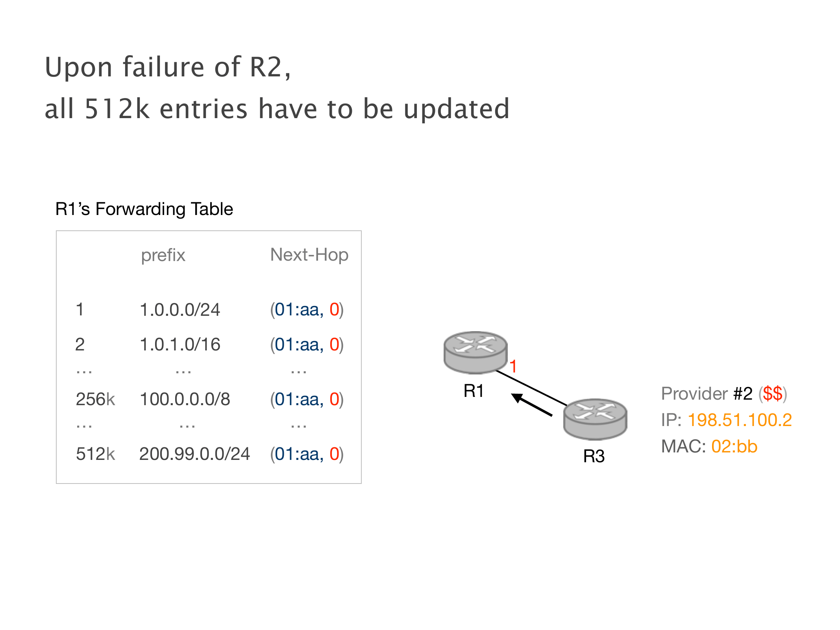840x630 pixels.
Task: Click the row index 512k
Action: click(x=95, y=454)
